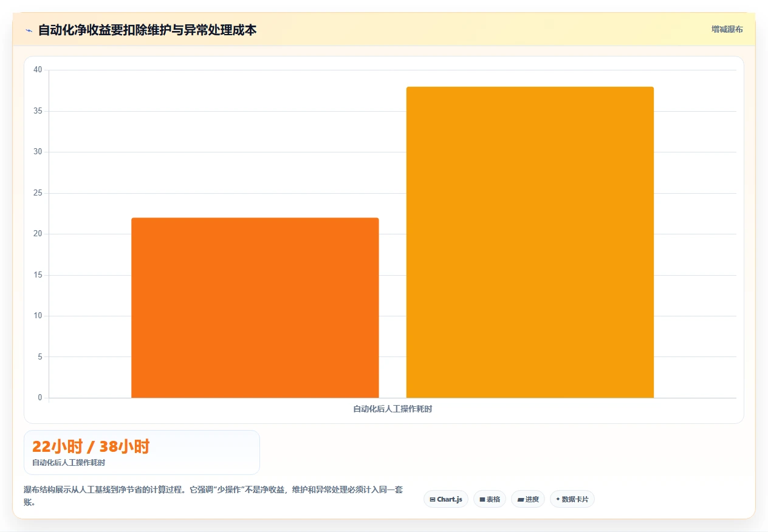Click the 自动化后人工操作耗时 caption in metric card
The height and width of the screenshot is (532, 768).
tap(69, 463)
